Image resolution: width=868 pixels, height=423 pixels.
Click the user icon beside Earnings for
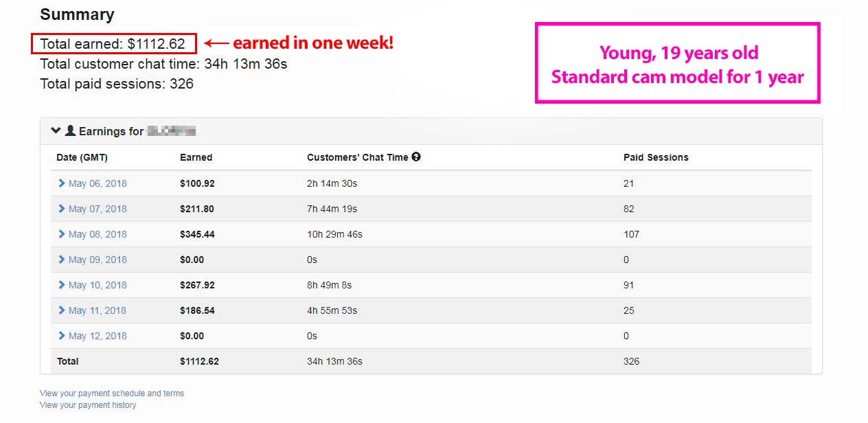point(70,130)
